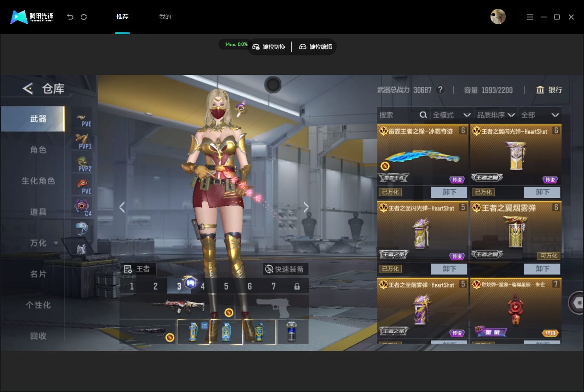Switch to loadout slot 2
584x392 pixels.
pos(156,286)
